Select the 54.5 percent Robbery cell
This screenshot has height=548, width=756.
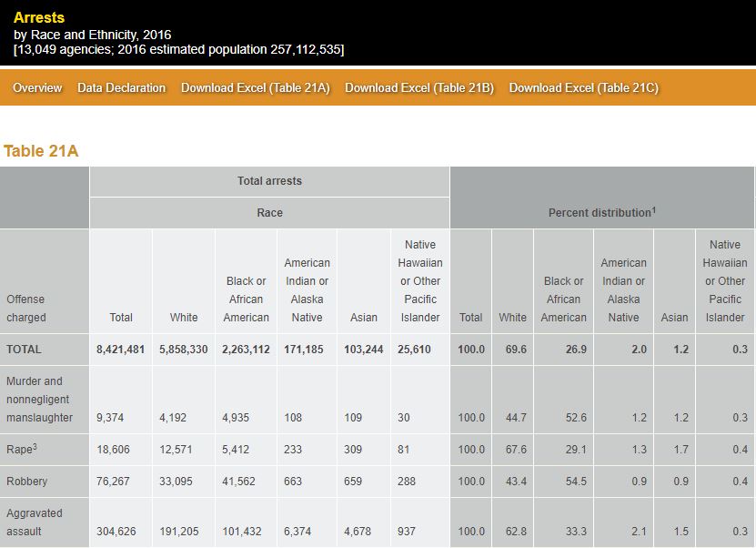tap(576, 482)
